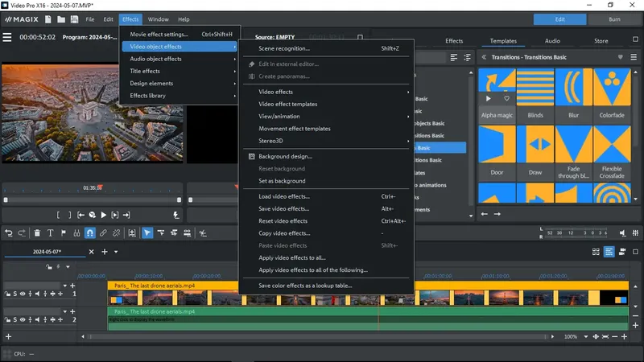Select the Title (T) tool icon

point(50,233)
